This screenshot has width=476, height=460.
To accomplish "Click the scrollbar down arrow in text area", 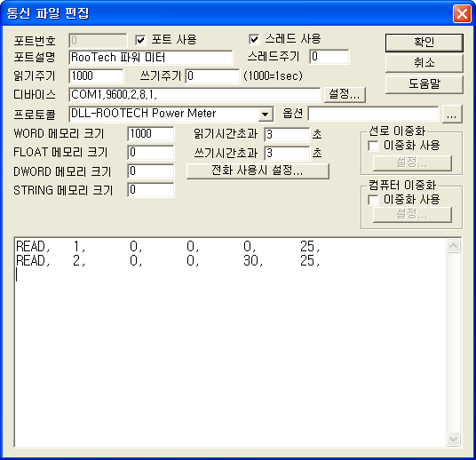I will 453,439.
